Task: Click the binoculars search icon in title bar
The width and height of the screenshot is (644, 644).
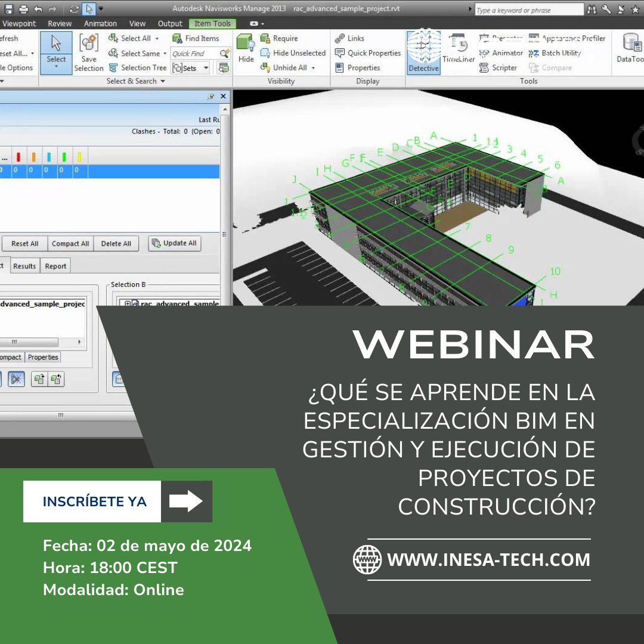Action: 592,10
